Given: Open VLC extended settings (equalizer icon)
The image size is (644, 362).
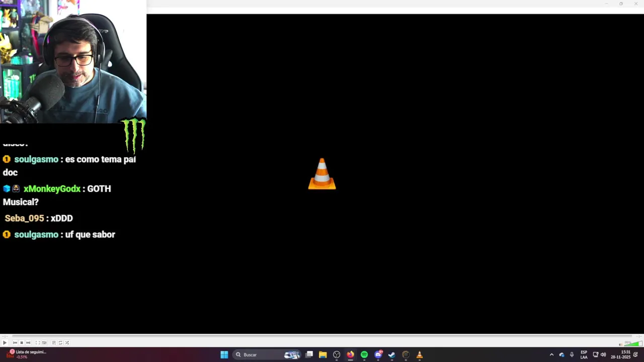Looking at the screenshot, I should [x=44, y=342].
